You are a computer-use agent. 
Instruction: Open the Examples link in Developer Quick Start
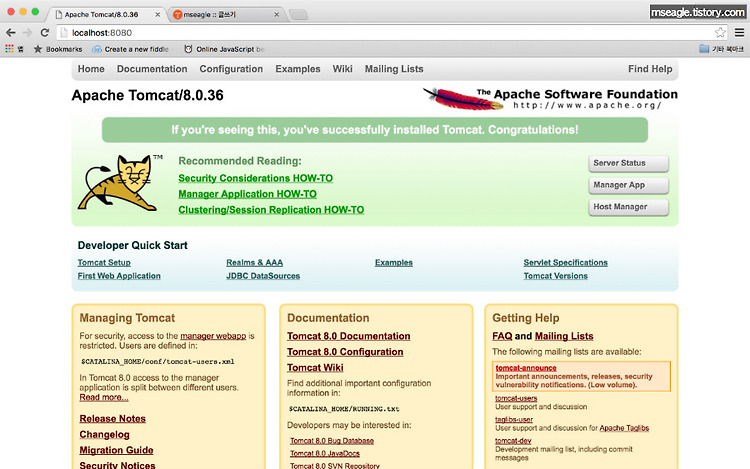(x=394, y=262)
